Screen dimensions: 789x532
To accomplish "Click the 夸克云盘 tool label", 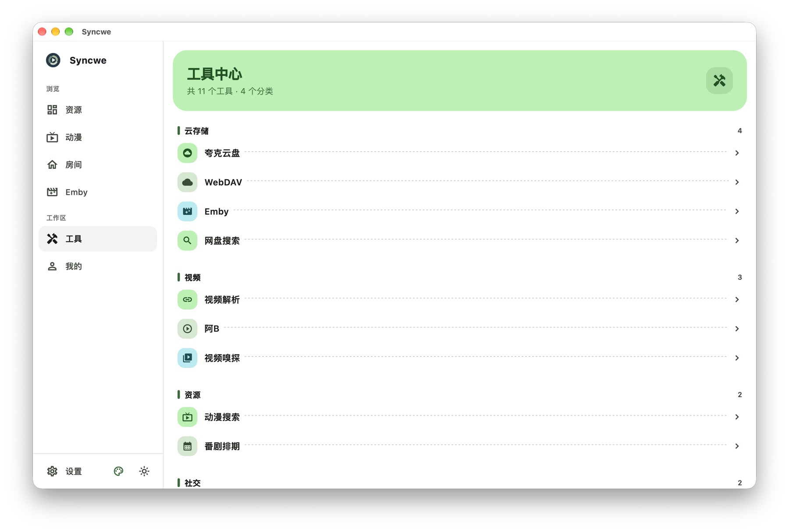I will point(222,153).
